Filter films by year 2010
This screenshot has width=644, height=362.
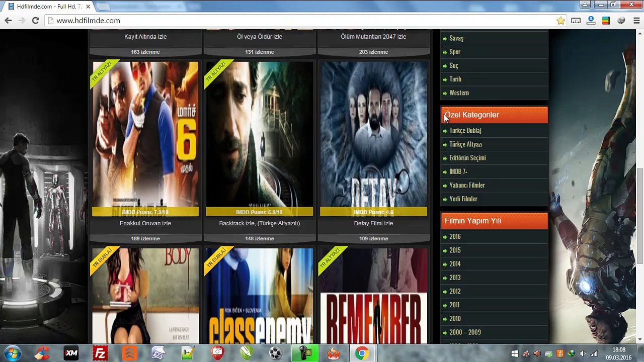coord(455,319)
